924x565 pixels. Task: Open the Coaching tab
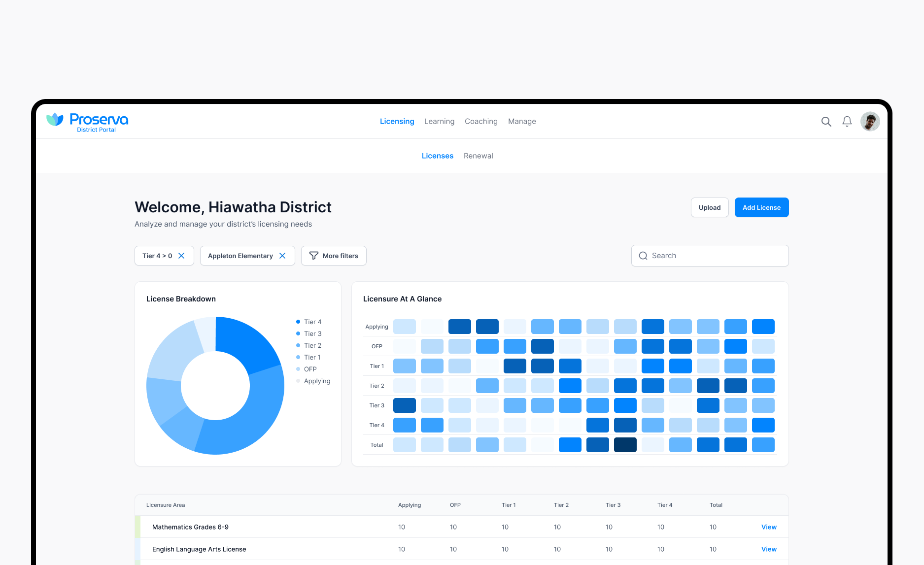pos(481,121)
